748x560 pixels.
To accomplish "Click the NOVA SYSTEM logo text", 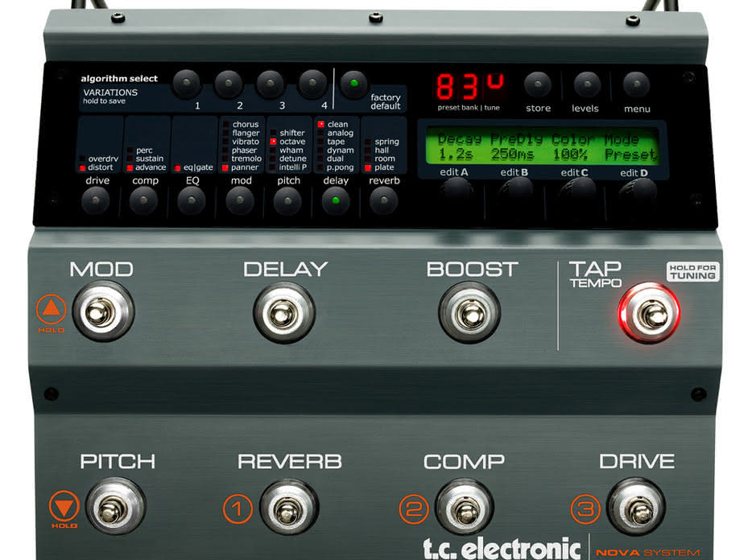I will coord(647,553).
